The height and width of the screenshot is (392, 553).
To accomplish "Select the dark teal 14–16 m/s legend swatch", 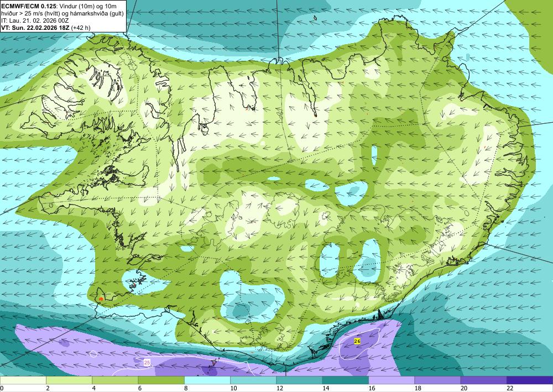I will (x=346, y=380).
